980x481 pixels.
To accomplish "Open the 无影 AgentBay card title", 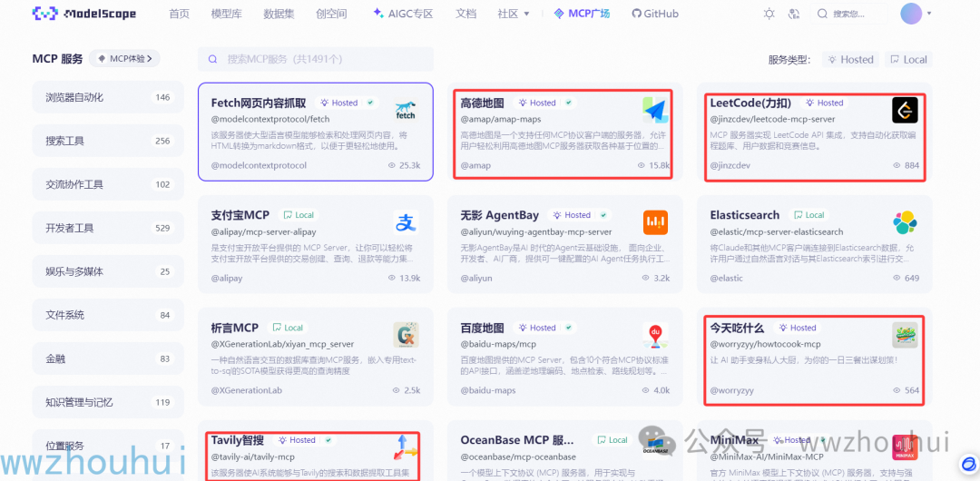I will 499,215.
